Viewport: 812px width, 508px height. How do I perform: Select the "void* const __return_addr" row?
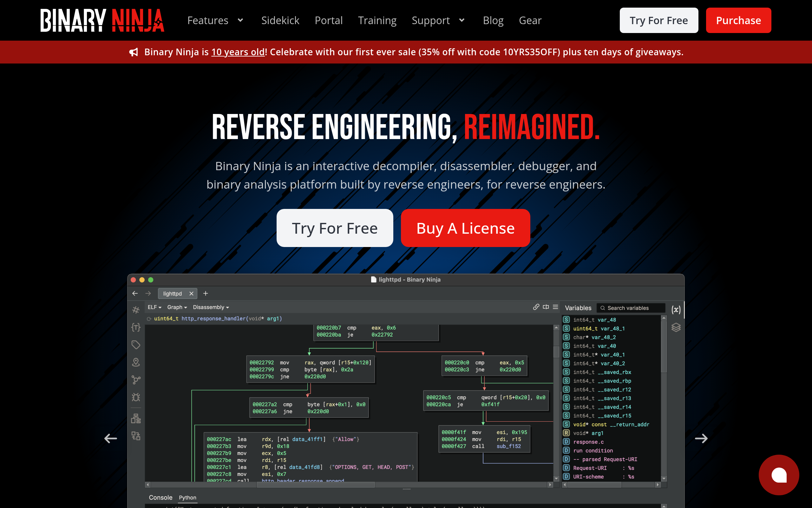click(x=611, y=424)
